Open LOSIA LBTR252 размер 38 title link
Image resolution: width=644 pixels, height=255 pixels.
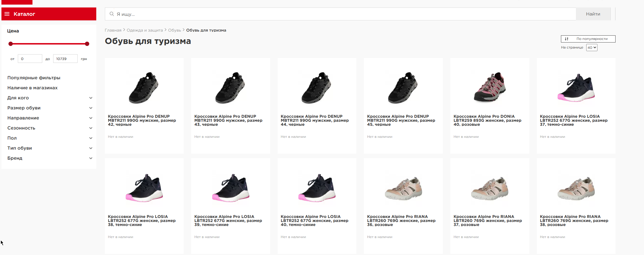(142, 221)
